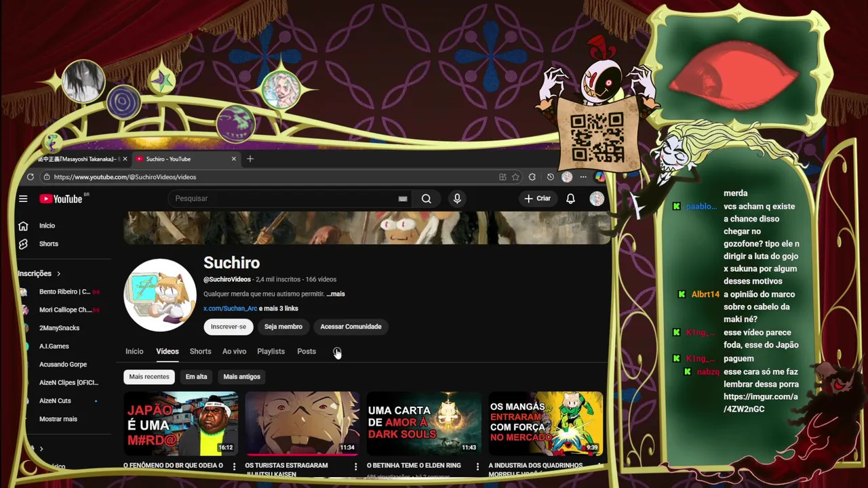
Task: Open x.com/Suchan_Arc link
Action: [230, 308]
